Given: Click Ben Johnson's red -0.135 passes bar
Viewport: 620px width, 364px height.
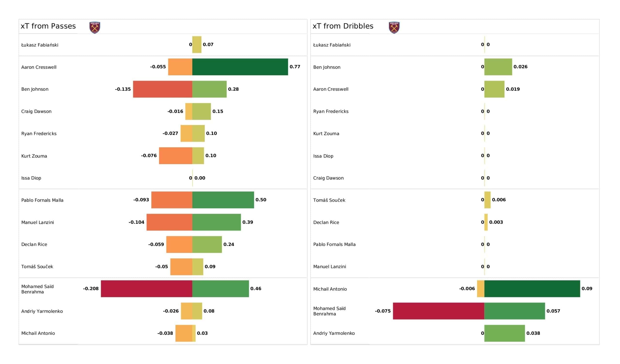Looking at the screenshot, I should click(163, 89).
